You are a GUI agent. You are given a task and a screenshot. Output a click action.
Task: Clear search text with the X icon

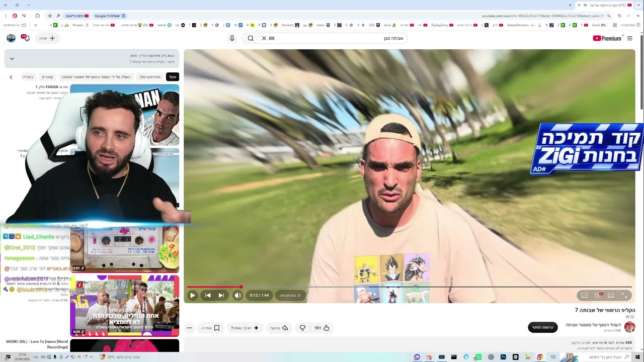tap(264, 38)
